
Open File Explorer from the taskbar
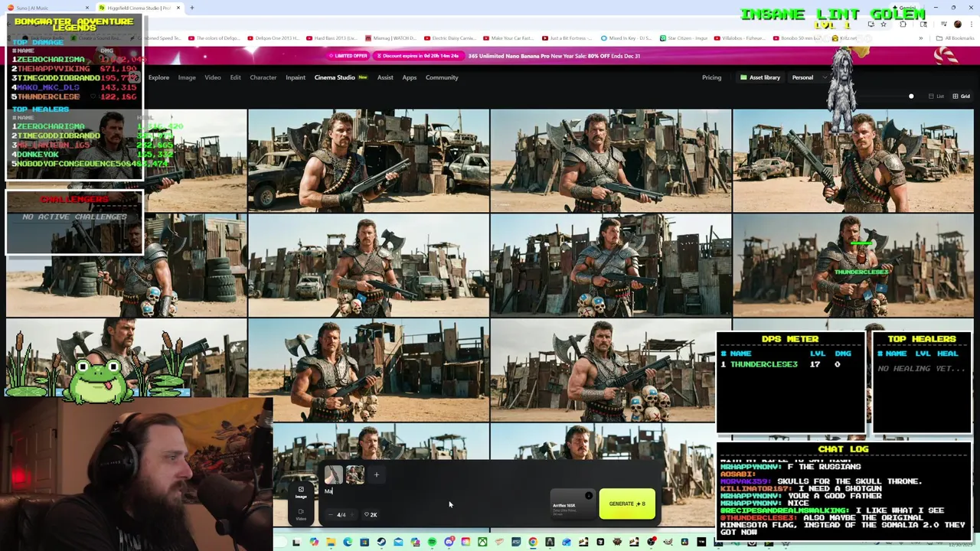[x=331, y=542]
